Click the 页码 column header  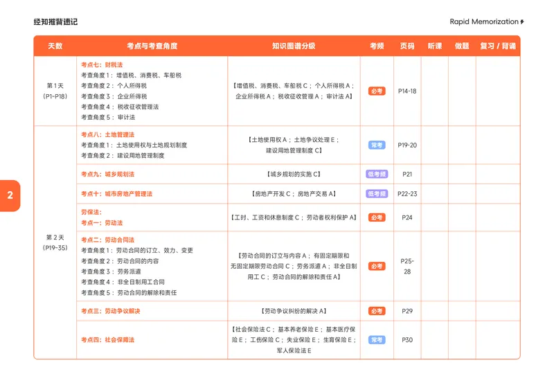pos(407,46)
